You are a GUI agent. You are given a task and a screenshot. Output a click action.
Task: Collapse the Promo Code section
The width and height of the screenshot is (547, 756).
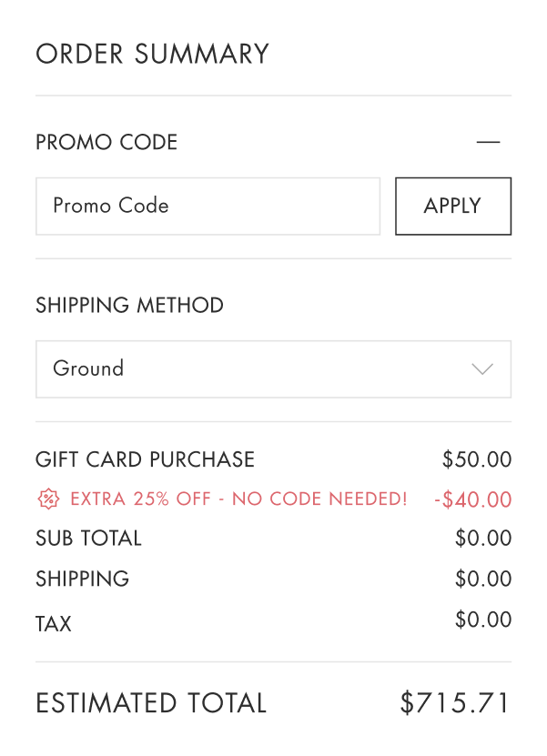coord(488,142)
